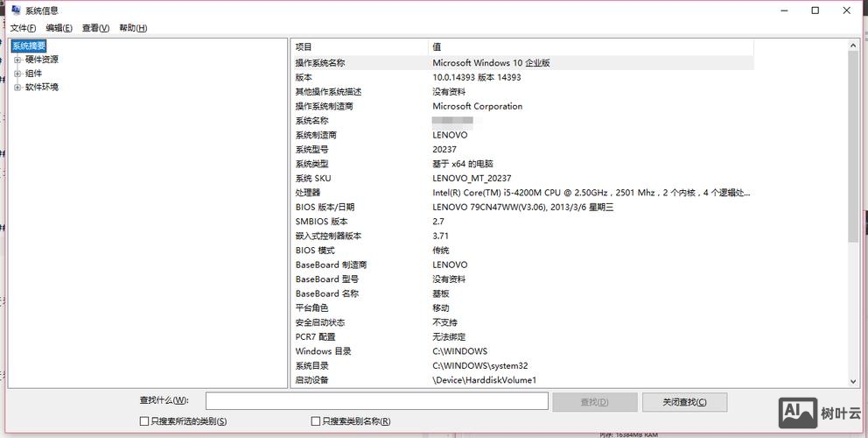Click LENOVO_MT_20237 SKU value
Image resolution: width=868 pixels, height=438 pixels.
coord(472,178)
